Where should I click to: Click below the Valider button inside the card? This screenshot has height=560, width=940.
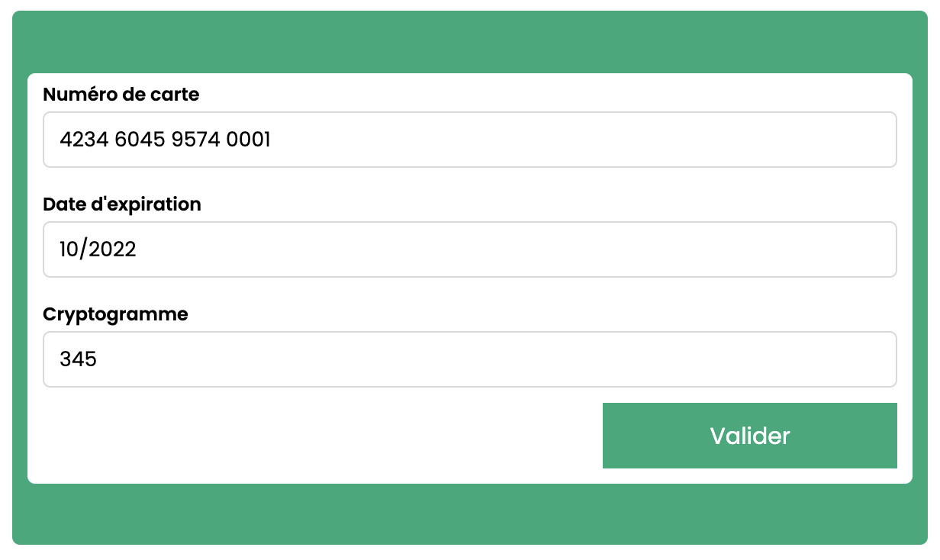coord(749,476)
